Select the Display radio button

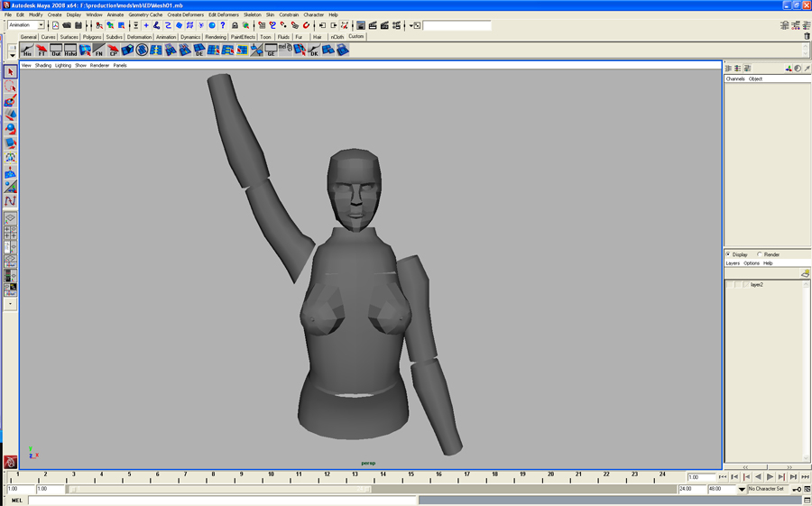pyautogui.click(x=728, y=254)
